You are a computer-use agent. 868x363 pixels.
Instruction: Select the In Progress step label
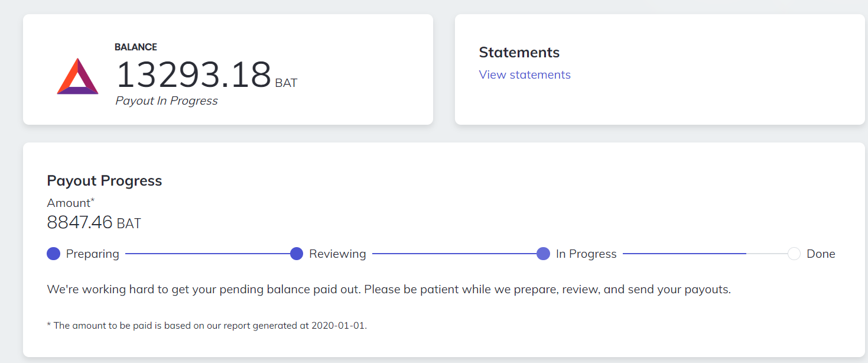pyautogui.click(x=586, y=254)
